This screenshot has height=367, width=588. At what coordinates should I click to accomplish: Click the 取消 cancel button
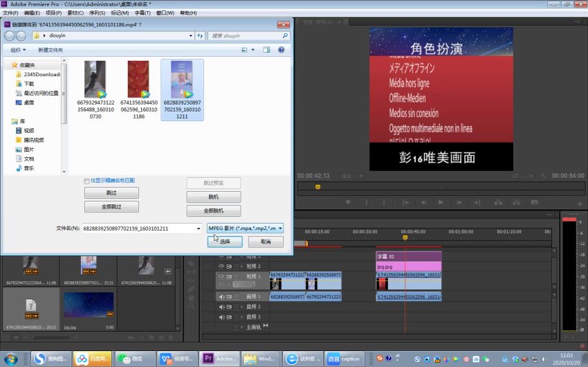[266, 242]
